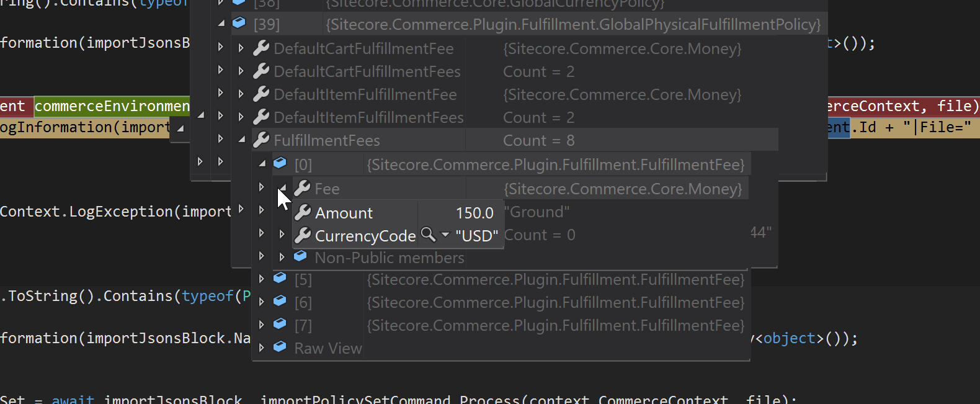Select the Fee value {Sitecore.Commerce.Core.Money}
The height and width of the screenshot is (404, 980).
[623, 189]
